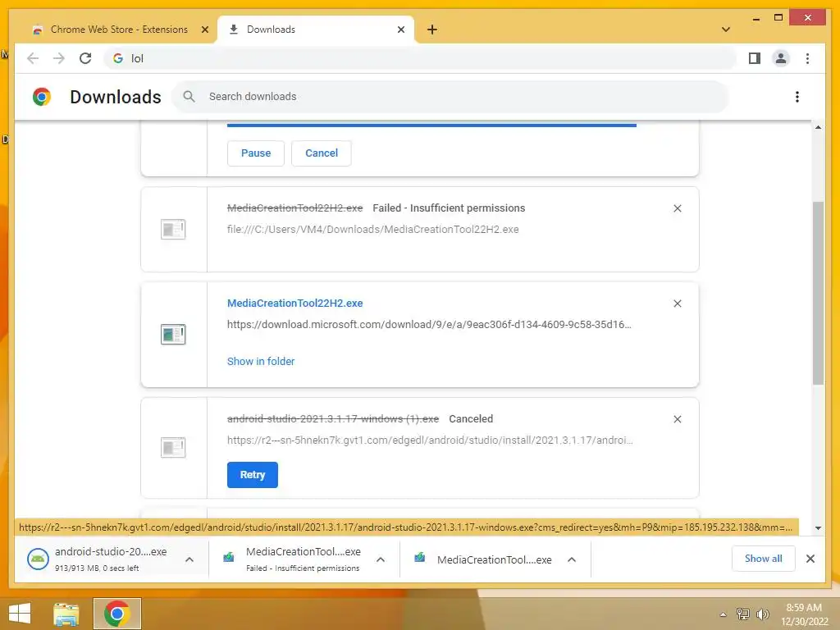The width and height of the screenshot is (840, 630).
Task: Click the Failed - Insufficient permissions status
Action: pyautogui.click(x=449, y=208)
